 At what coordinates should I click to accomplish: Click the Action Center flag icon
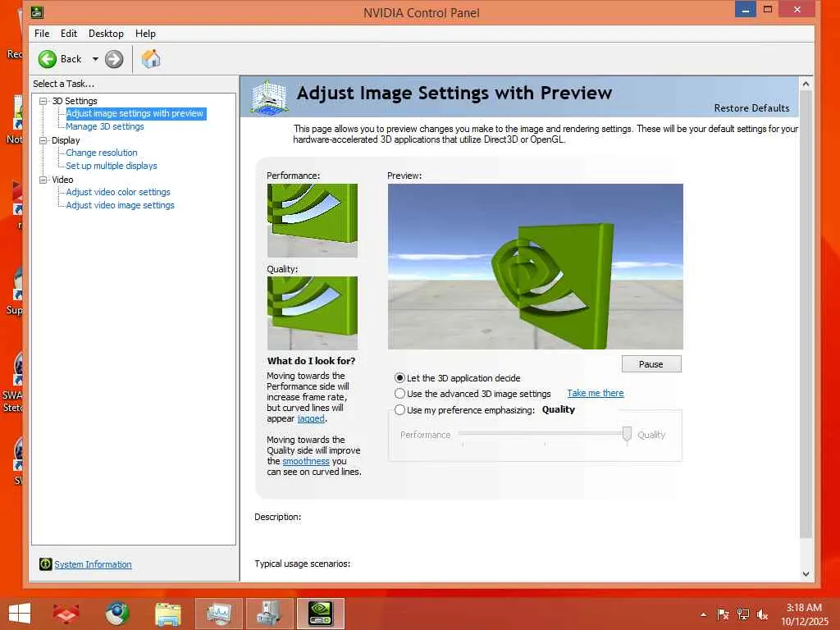coord(723,614)
